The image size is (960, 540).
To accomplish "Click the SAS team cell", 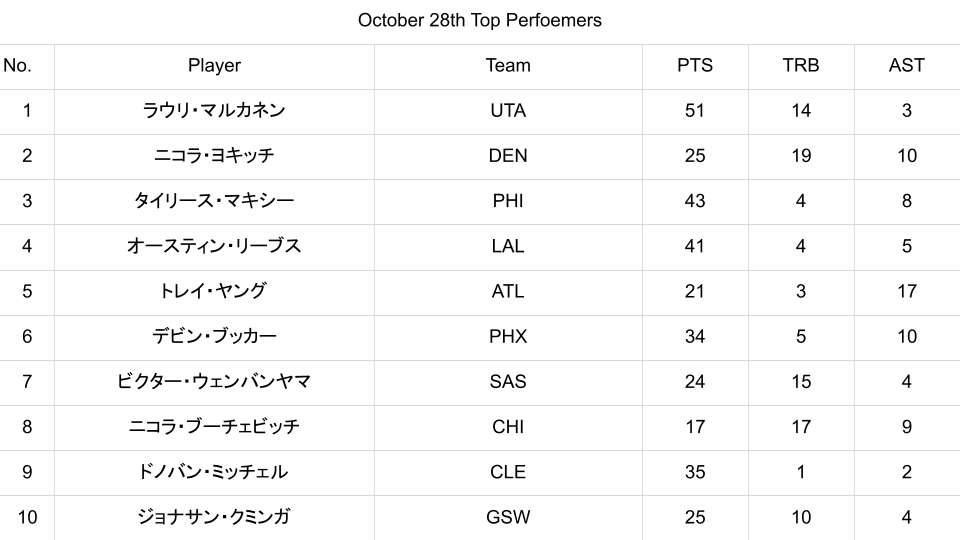I will [x=508, y=382].
